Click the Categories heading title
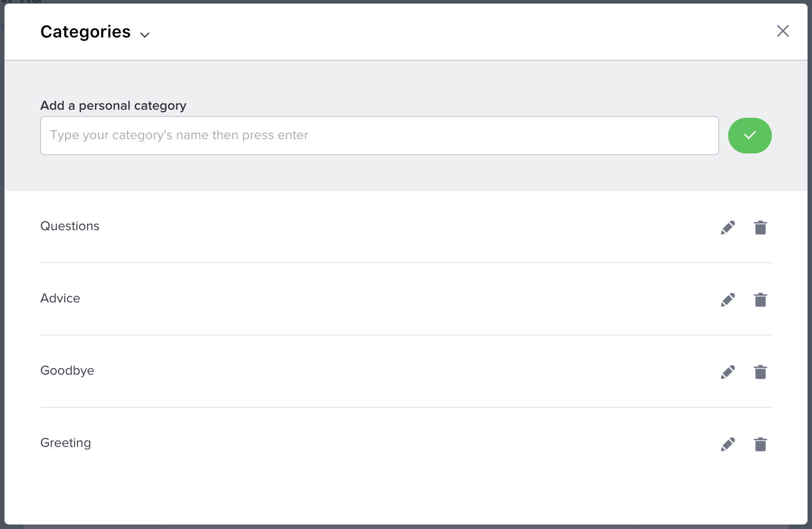Viewport: 812px width, 529px height. [x=85, y=32]
